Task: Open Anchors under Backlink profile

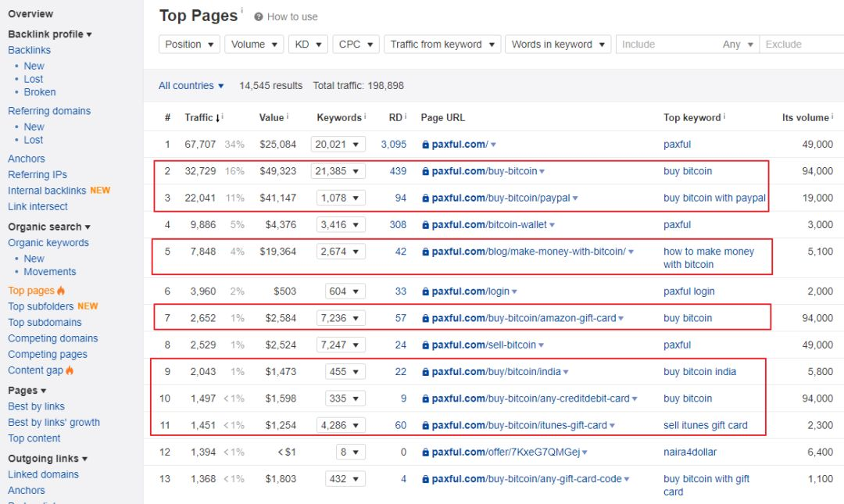Action: [x=27, y=159]
